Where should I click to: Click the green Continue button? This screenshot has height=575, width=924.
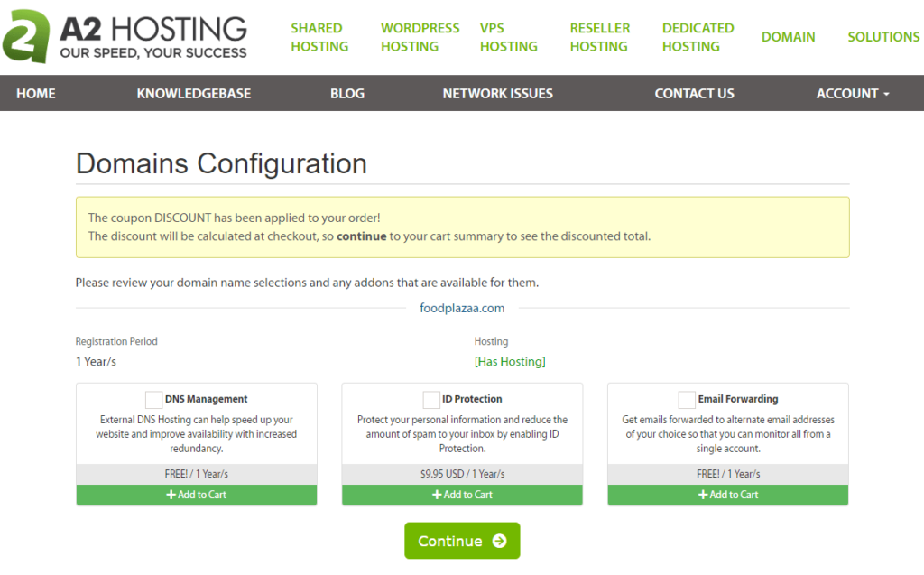[x=462, y=541]
